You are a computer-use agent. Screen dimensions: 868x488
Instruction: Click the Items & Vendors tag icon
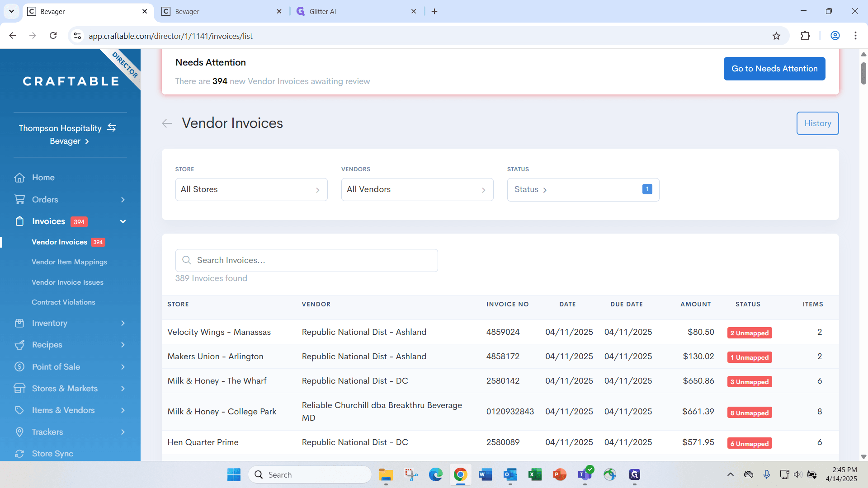click(x=19, y=410)
